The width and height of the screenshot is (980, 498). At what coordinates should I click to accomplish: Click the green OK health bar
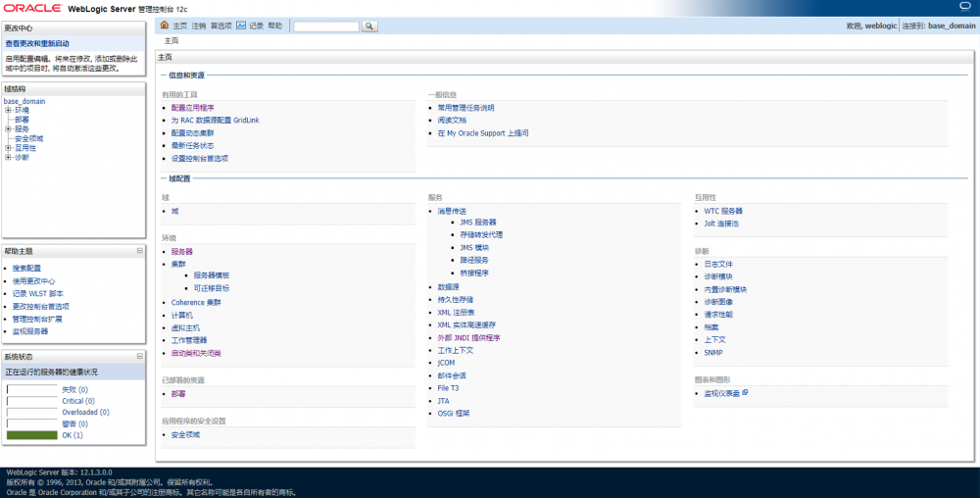click(32, 435)
